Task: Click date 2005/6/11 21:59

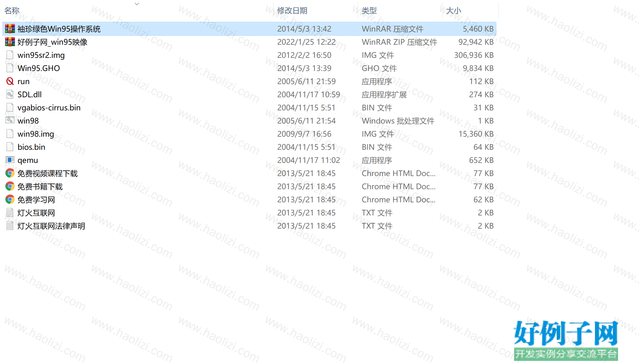Action: click(x=306, y=82)
